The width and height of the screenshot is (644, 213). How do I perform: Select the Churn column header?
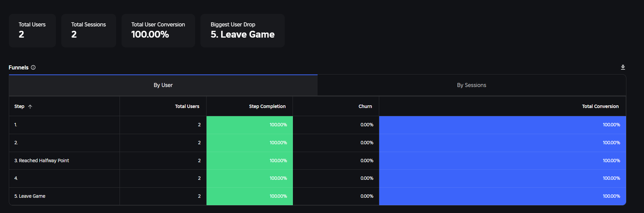(365, 106)
